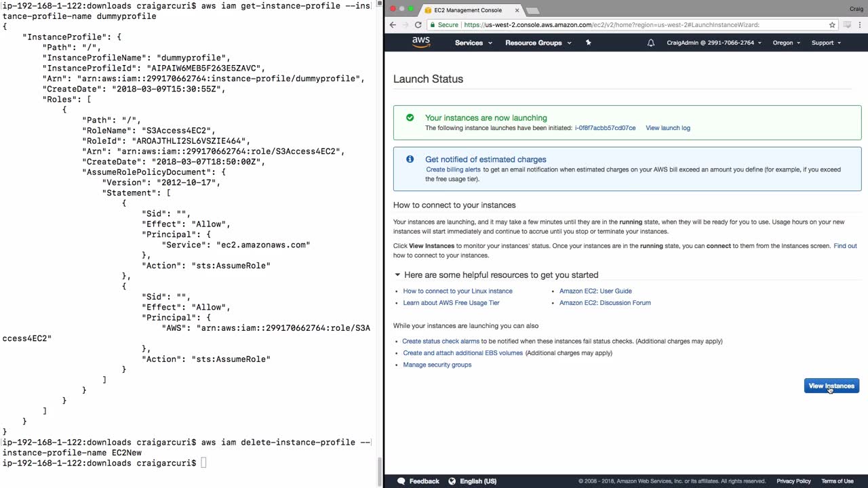The image size is (868, 488).
Task: Open the pin shortcuts star icon in AWS navbar
Action: point(588,43)
